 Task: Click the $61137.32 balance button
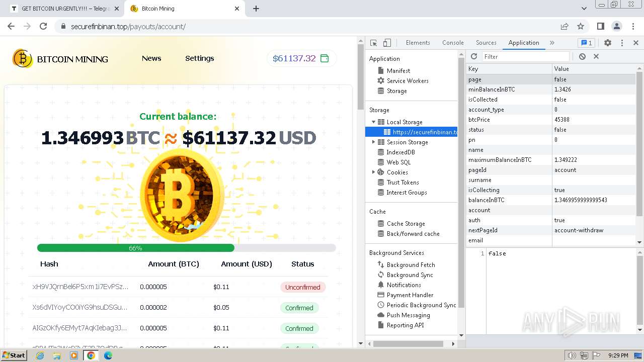(x=301, y=58)
